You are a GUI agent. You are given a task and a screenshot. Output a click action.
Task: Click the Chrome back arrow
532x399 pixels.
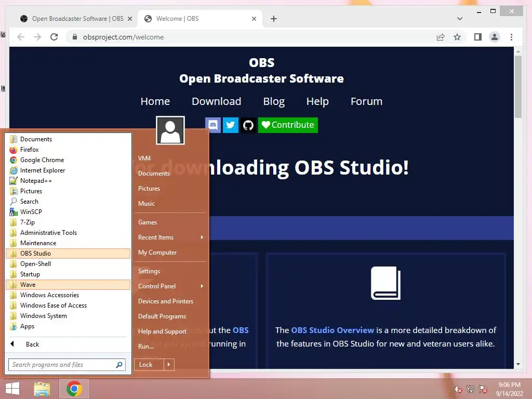pyautogui.click(x=21, y=37)
